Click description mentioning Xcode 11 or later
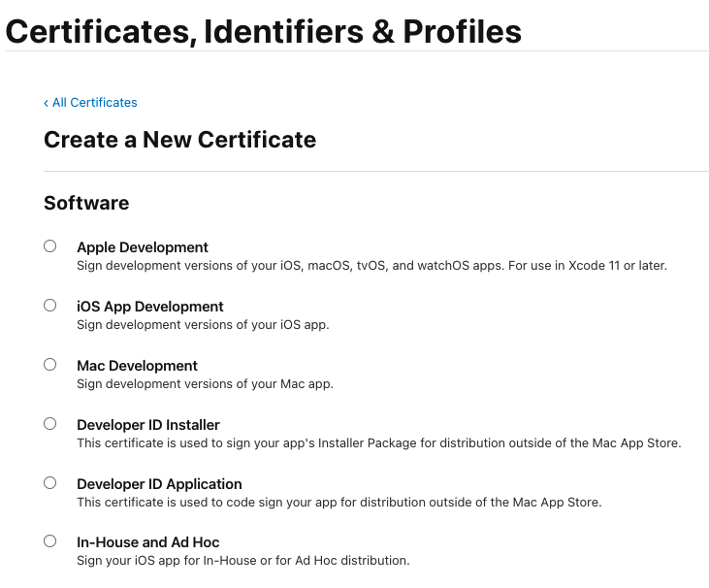The height and width of the screenshot is (588, 709). coord(371,266)
